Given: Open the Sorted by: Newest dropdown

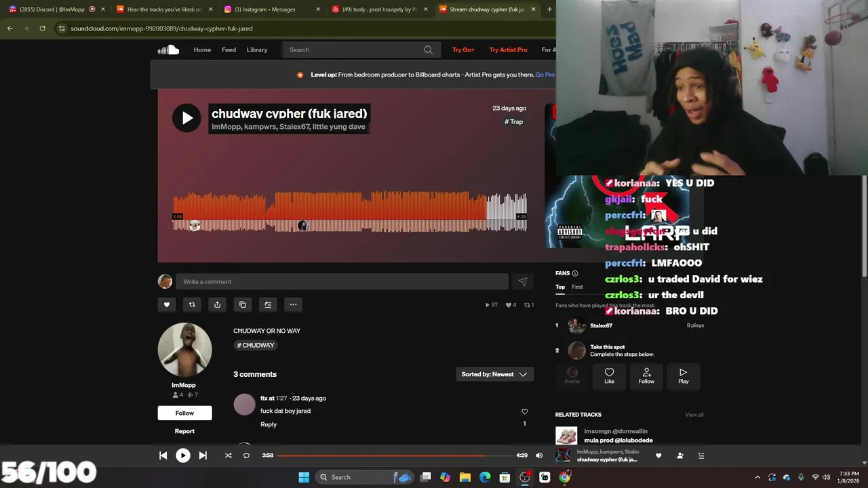Looking at the screenshot, I should click(494, 374).
